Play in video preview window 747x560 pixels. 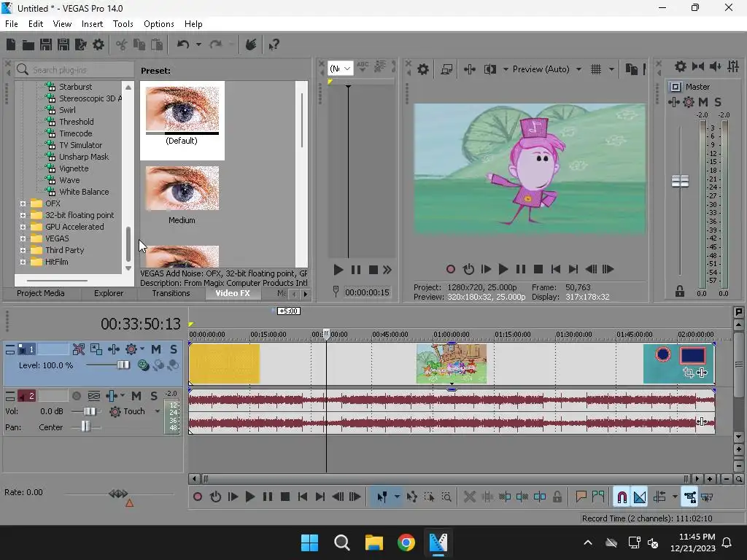pos(503,270)
